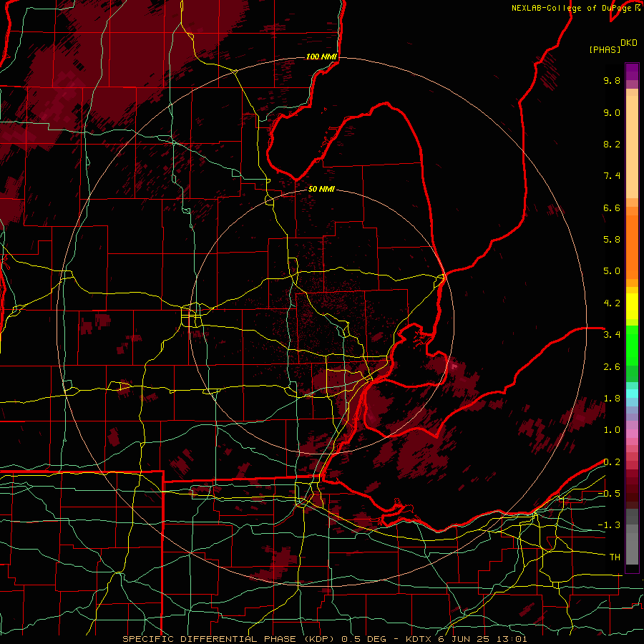Click the 3.4 color scale value
Viewport: 644px width, 644px height.
(612, 335)
